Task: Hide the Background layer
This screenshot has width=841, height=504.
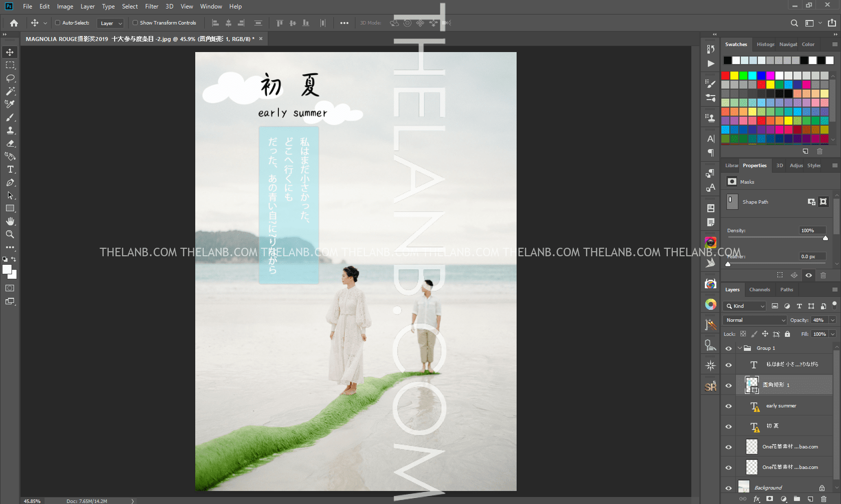Action: [728, 488]
